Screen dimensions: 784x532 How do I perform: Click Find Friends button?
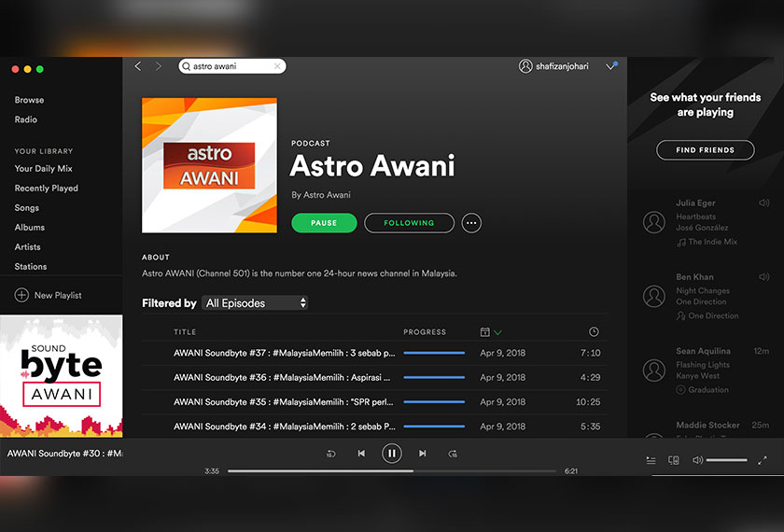705,150
